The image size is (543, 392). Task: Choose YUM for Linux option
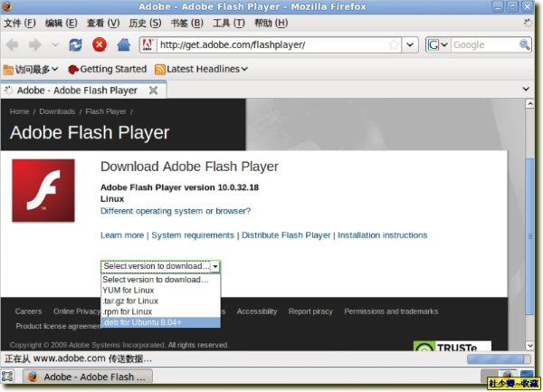(161, 291)
